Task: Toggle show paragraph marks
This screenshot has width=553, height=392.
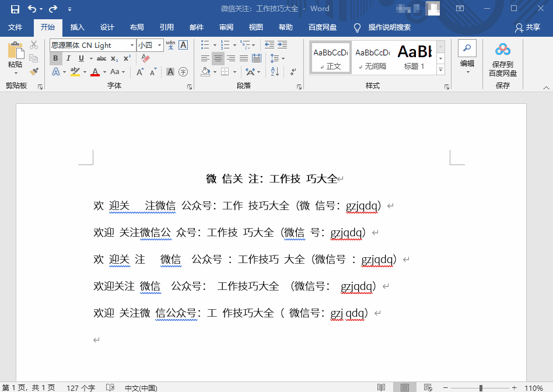Action: 293,72
